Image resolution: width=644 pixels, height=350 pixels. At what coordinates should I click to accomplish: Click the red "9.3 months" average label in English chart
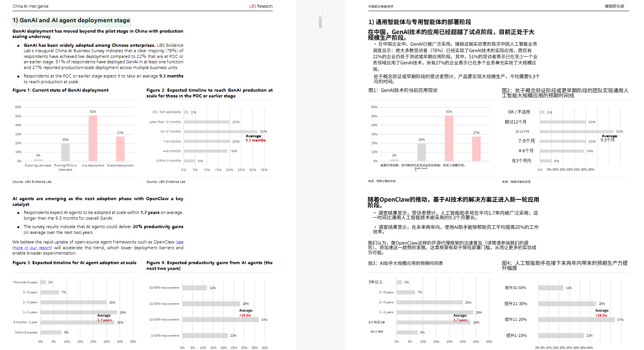tap(256, 140)
